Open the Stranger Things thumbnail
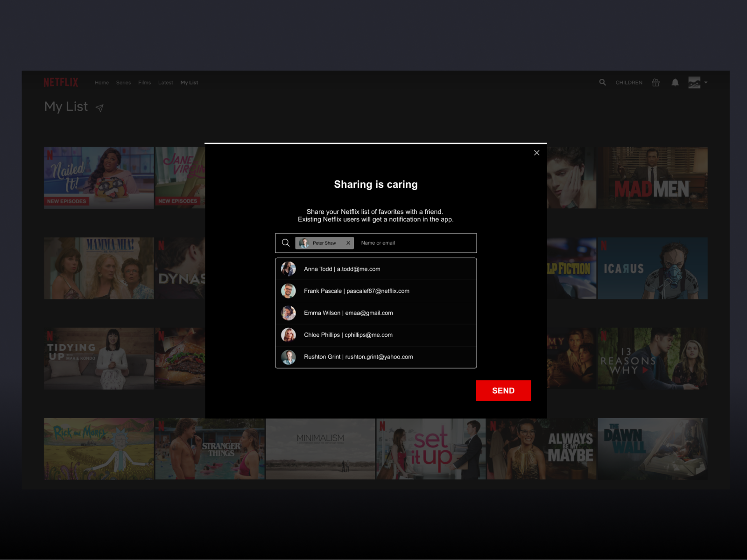 pos(210,449)
